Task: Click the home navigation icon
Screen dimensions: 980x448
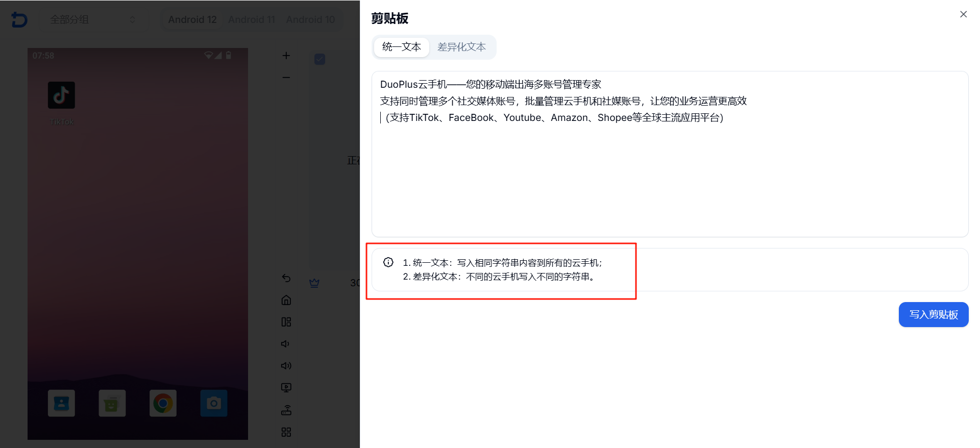Action: click(286, 300)
